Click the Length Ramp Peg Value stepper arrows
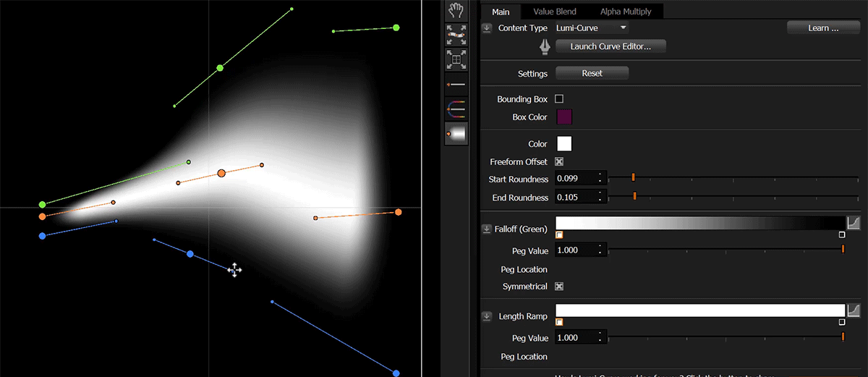Image resolution: width=868 pixels, height=377 pixels. pos(601,338)
